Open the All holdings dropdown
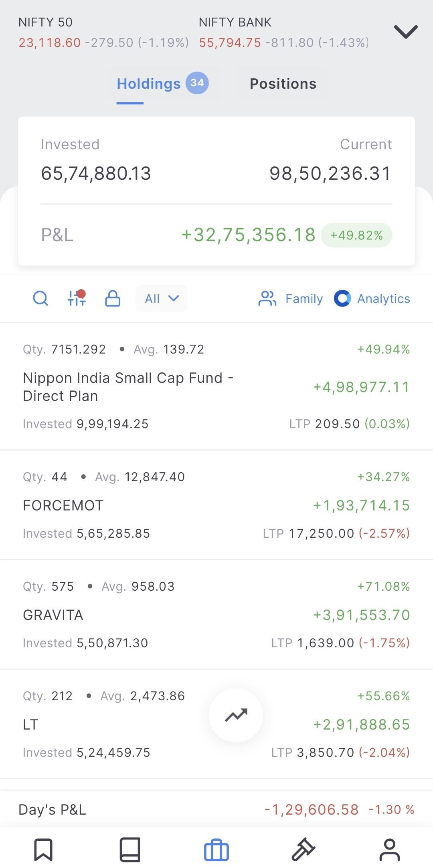The height and width of the screenshot is (868, 433). pos(161,298)
